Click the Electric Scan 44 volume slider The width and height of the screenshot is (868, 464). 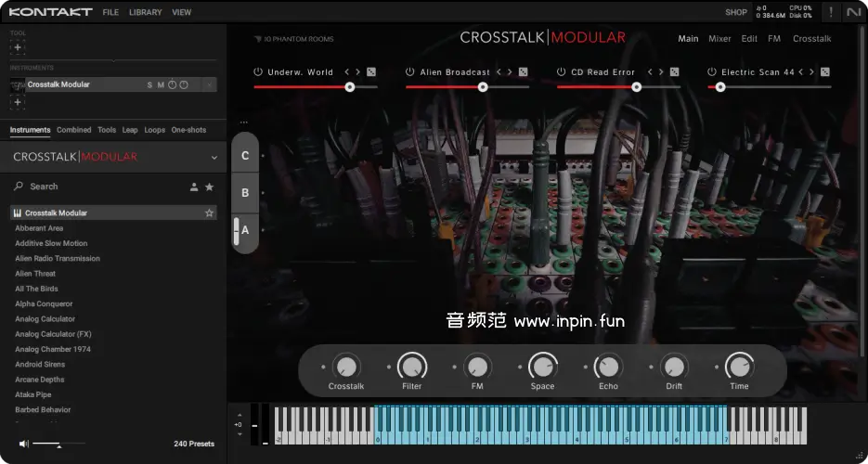pos(770,87)
